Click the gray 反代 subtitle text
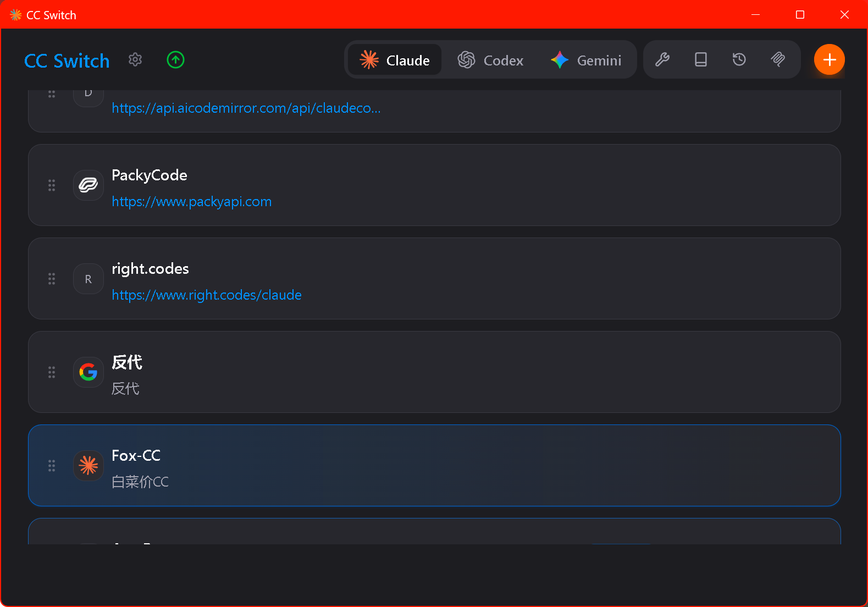Screen dimensions: 868x607 point(125,389)
